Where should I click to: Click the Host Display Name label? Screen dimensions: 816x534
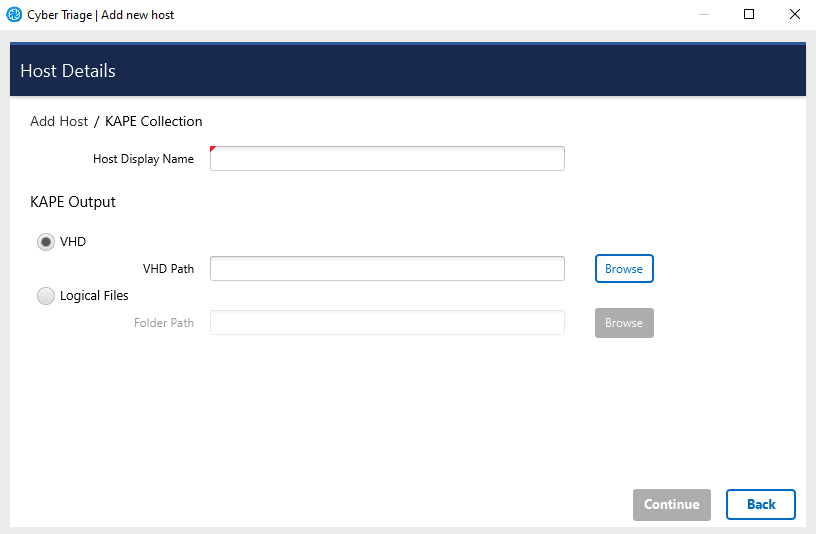coord(143,159)
